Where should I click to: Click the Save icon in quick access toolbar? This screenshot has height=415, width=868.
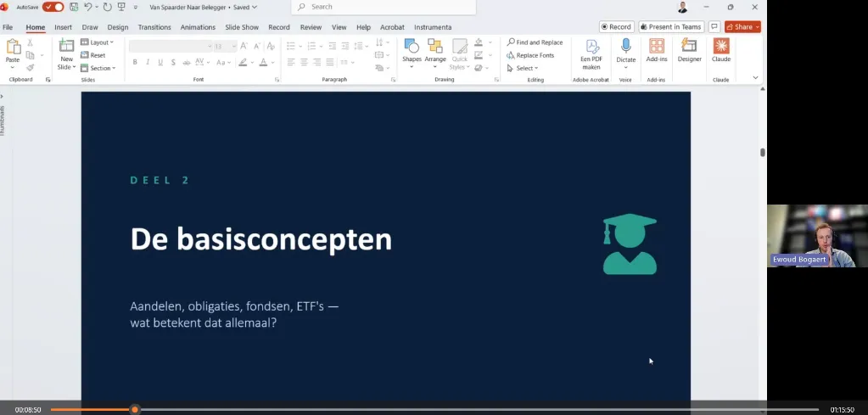[x=74, y=7]
